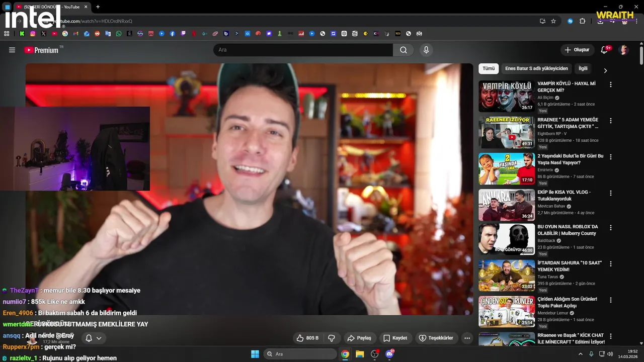Viewport: 644px width, 362px height.
Task: Open İFTARDAN SAHURA 10 SAAT YEMEK YEDİM title
Action: [x=570, y=266]
